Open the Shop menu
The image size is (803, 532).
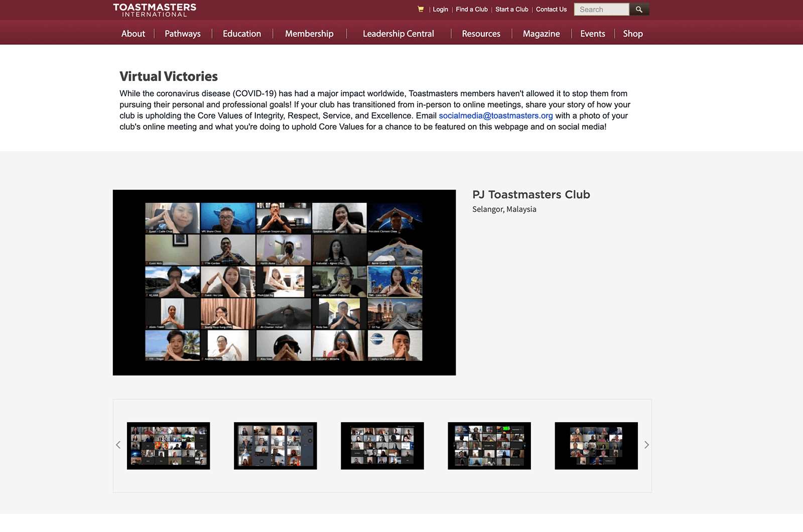click(633, 34)
